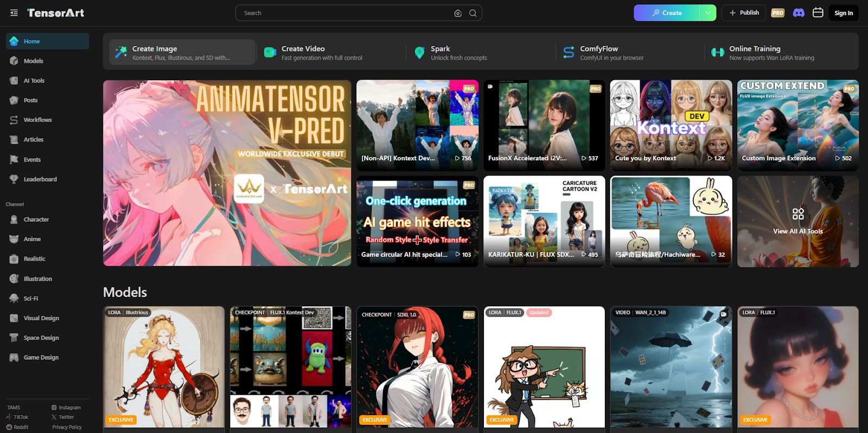Open the CHECKPOINT FLUX.1 Kontext Dev model
The image size is (868, 433).
click(291, 369)
